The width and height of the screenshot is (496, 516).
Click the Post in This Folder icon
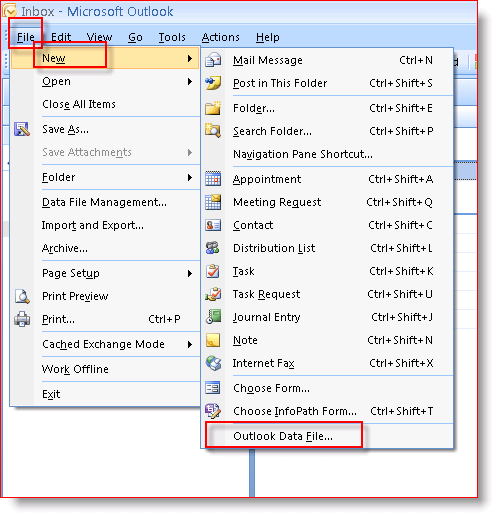pyautogui.click(x=213, y=83)
